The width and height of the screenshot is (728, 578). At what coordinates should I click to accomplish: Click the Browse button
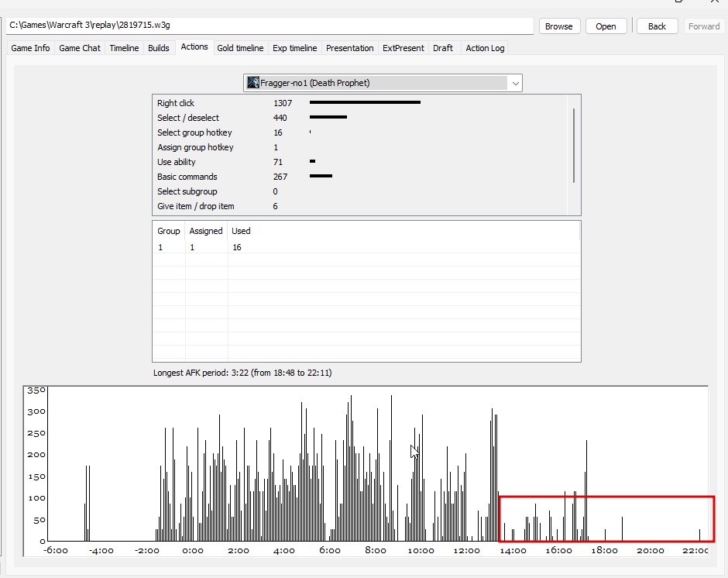[x=558, y=26]
